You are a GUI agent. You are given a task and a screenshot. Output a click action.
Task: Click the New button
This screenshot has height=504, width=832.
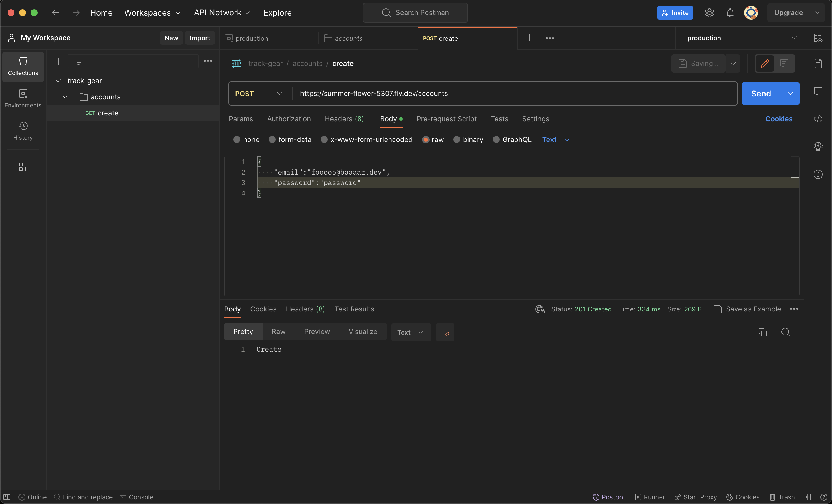(x=171, y=38)
